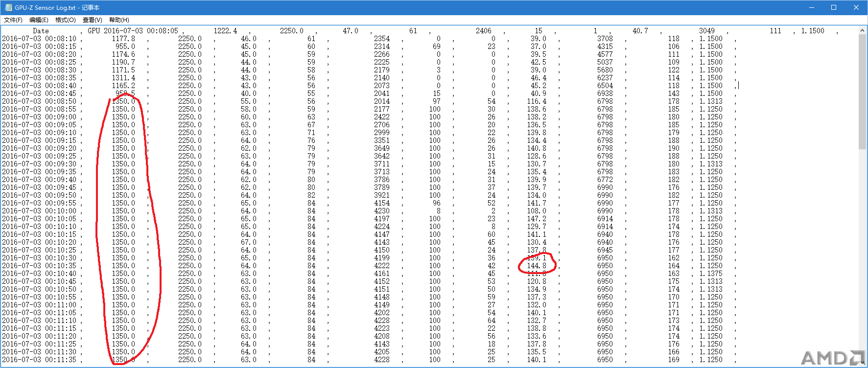
Task: Click header row value 3049
Action: (707, 31)
